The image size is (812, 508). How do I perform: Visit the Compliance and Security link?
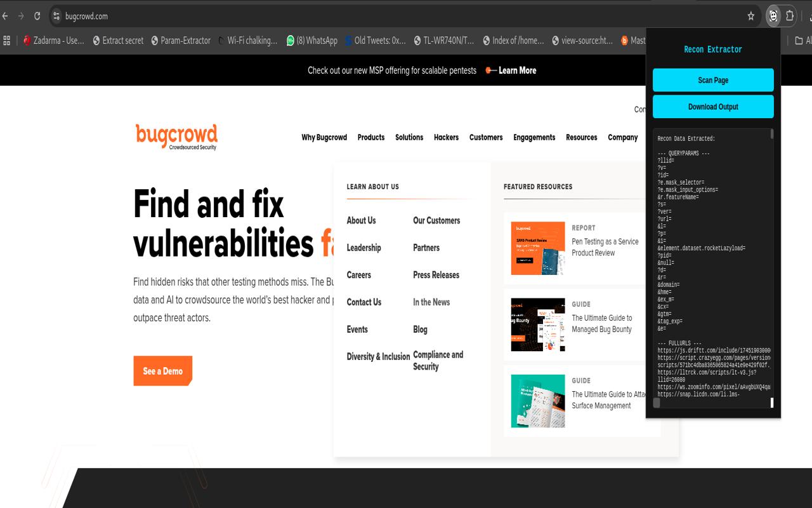click(438, 361)
